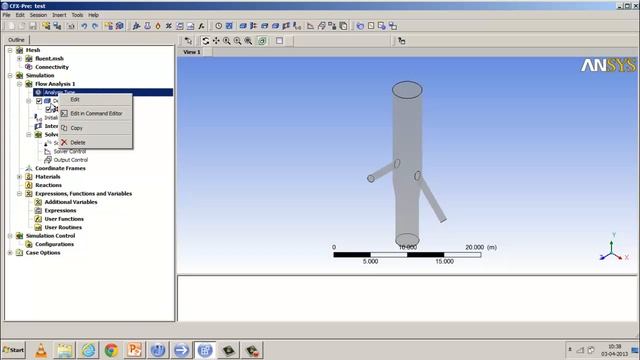Collapse the Mesh tree node
The width and height of the screenshot is (640, 360).
10,50
